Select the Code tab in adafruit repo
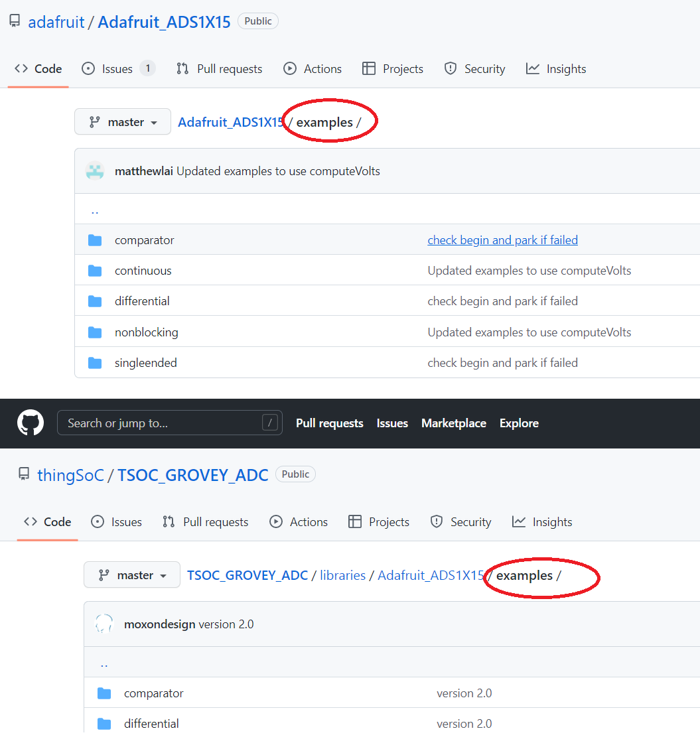The width and height of the screenshot is (700, 751). pyautogui.click(x=38, y=69)
